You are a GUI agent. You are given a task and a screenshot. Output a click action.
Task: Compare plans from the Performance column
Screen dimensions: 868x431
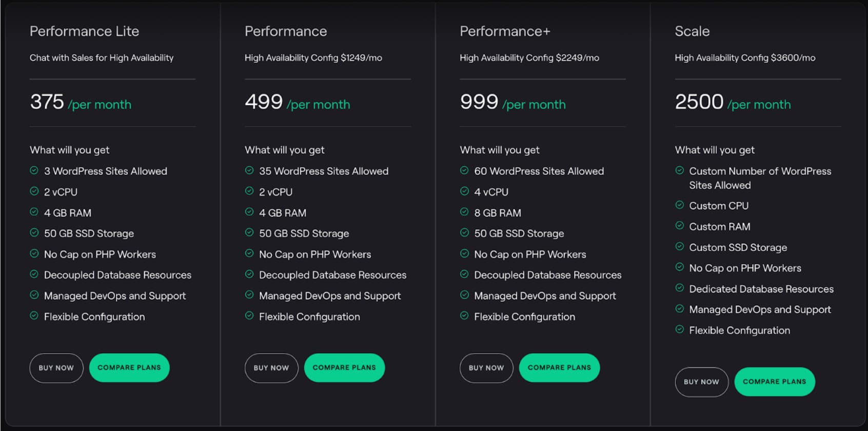click(344, 368)
